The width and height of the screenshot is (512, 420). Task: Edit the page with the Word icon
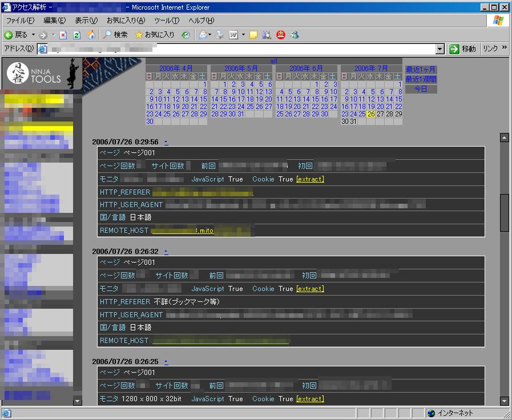(233, 35)
